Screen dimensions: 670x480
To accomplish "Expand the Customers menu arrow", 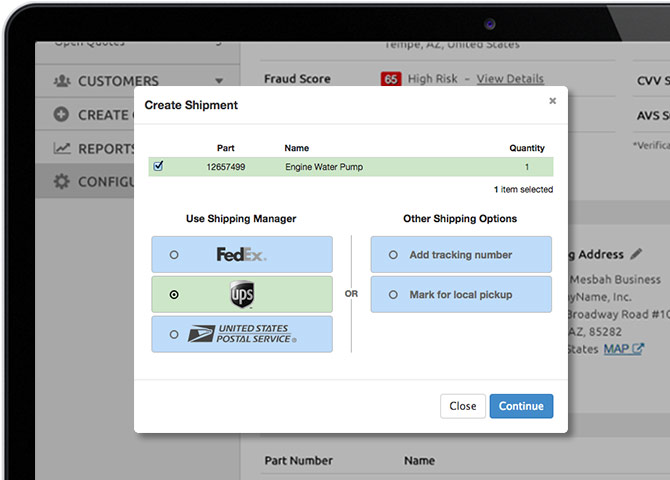I will (x=219, y=81).
